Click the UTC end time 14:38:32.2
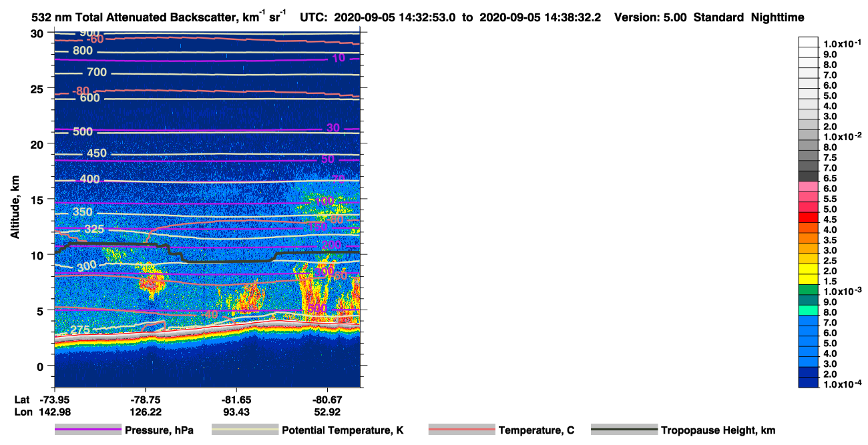868x445 pixels. [574, 18]
